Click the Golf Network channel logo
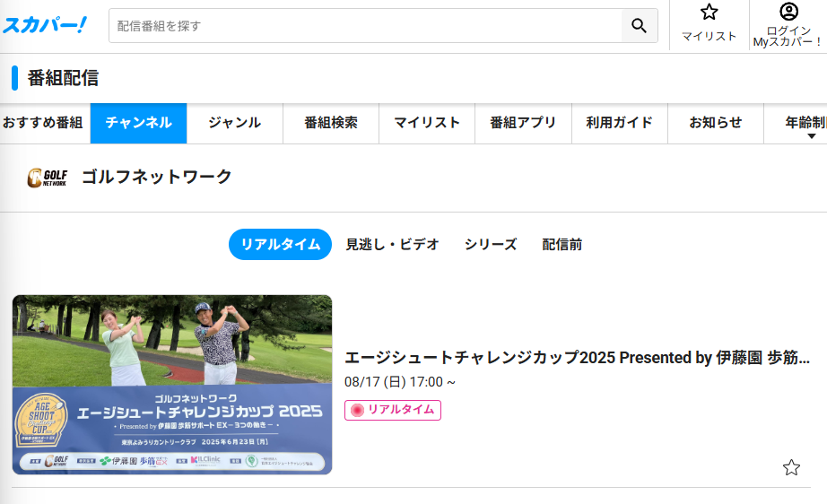This screenshot has width=827, height=504. [48, 178]
